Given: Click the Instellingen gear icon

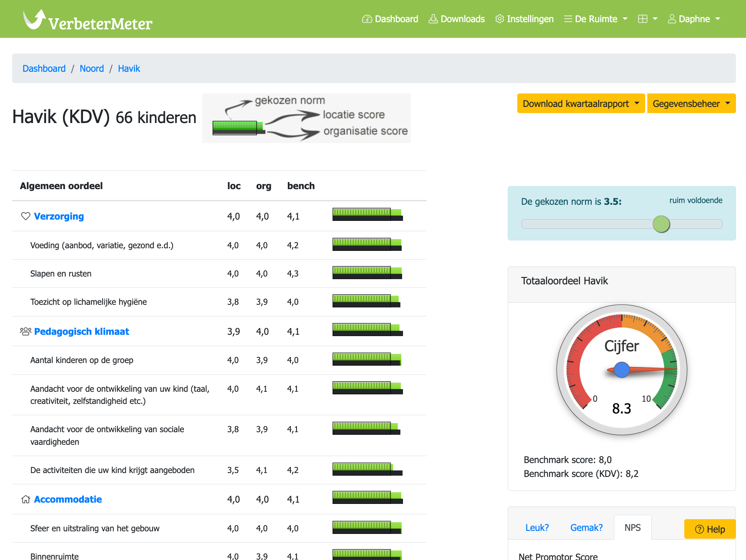Looking at the screenshot, I should [x=500, y=19].
